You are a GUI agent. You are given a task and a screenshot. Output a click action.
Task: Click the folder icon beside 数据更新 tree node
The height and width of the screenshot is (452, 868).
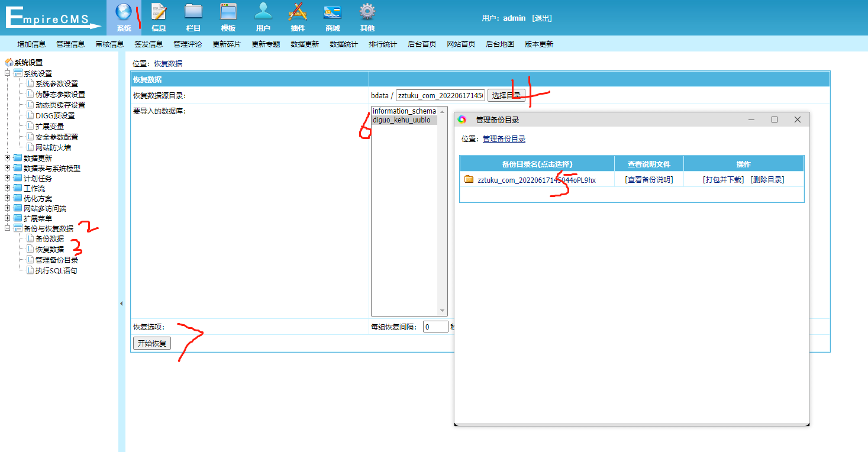click(18, 158)
